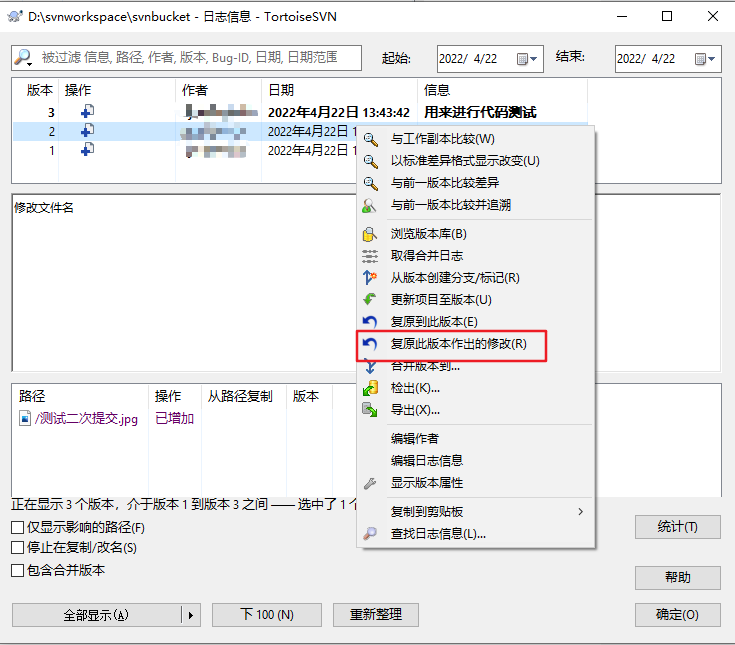Click the 版本 column header in log list
Screen dimensions: 735x645
coord(37,90)
